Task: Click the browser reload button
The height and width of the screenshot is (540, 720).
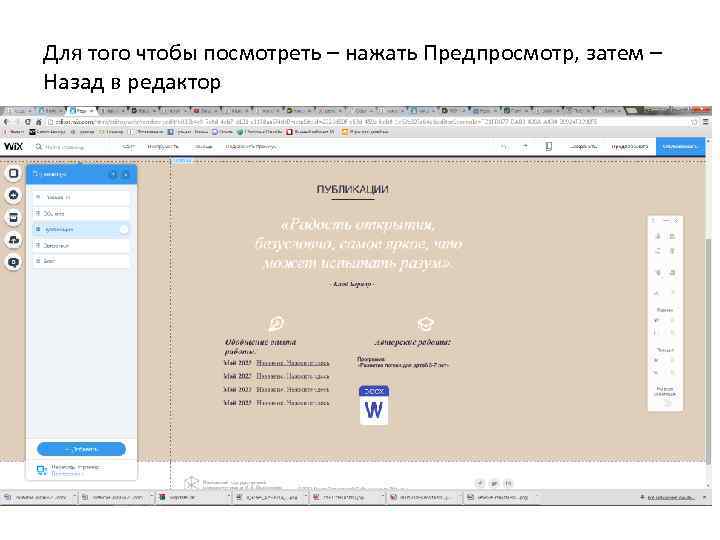Action: click(28, 122)
